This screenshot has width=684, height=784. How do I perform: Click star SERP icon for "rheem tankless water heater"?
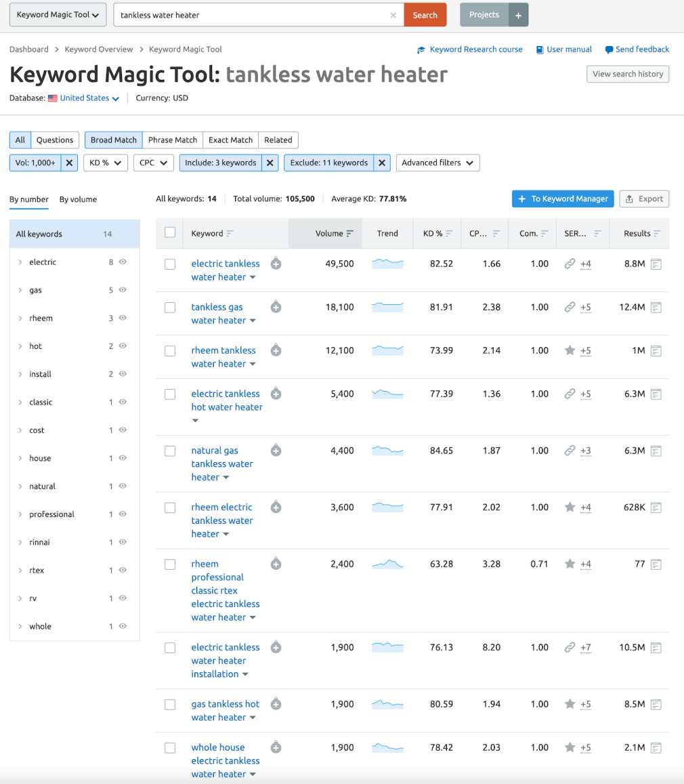pos(570,350)
